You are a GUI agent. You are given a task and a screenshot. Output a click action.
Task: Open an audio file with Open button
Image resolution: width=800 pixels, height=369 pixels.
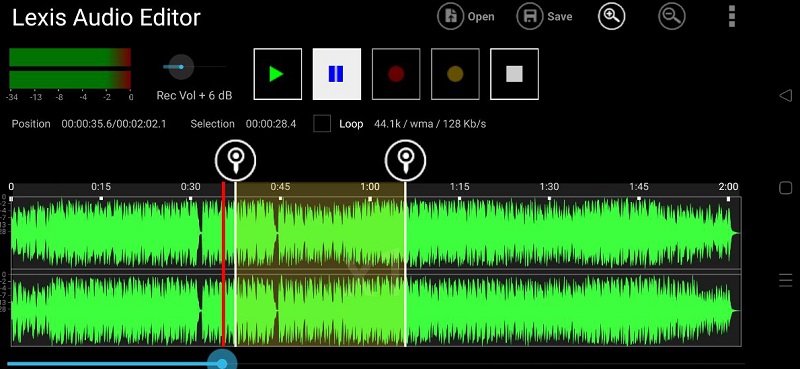tap(466, 17)
